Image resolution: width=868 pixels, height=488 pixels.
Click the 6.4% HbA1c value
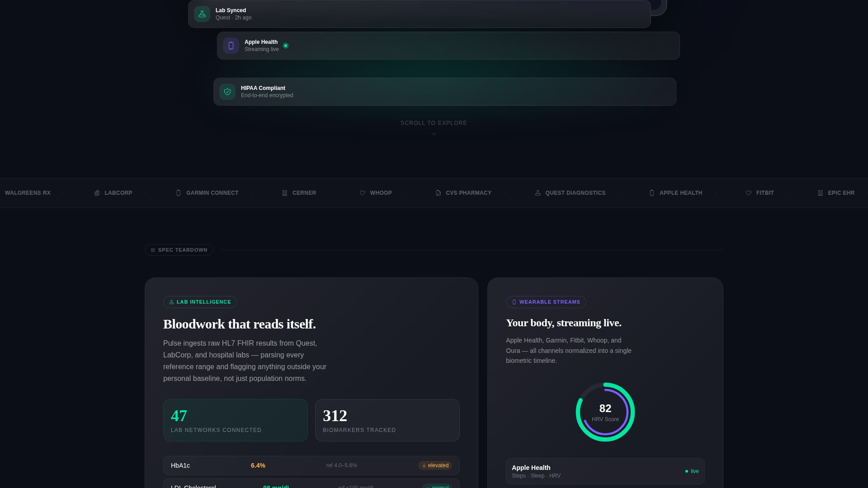258,465
